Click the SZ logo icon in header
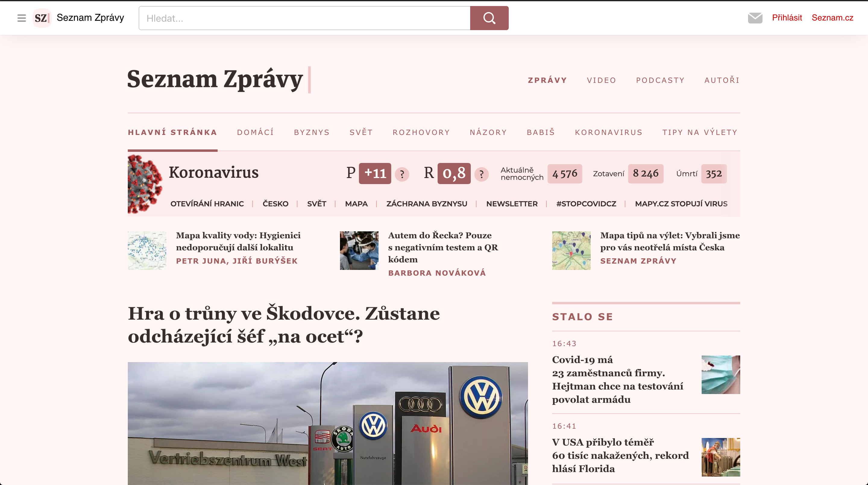The image size is (868, 485). [42, 18]
